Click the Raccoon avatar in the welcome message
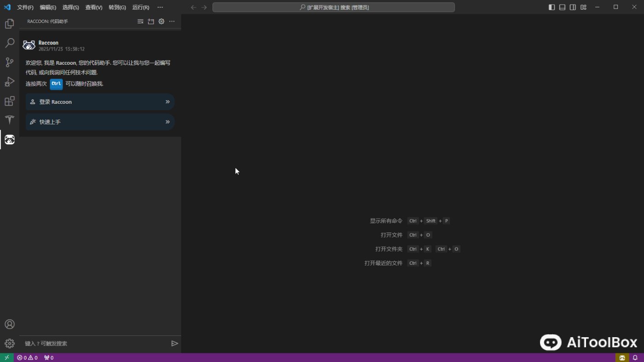This screenshot has height=362, width=644. pyautogui.click(x=29, y=45)
